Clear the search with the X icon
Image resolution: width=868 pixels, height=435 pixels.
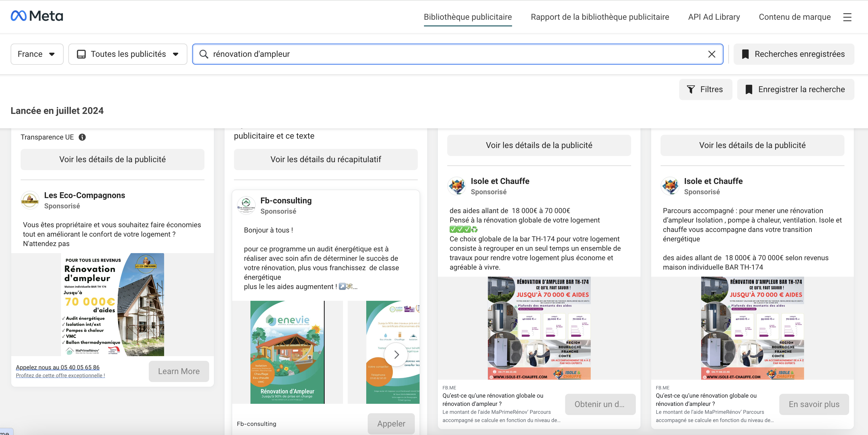point(712,54)
